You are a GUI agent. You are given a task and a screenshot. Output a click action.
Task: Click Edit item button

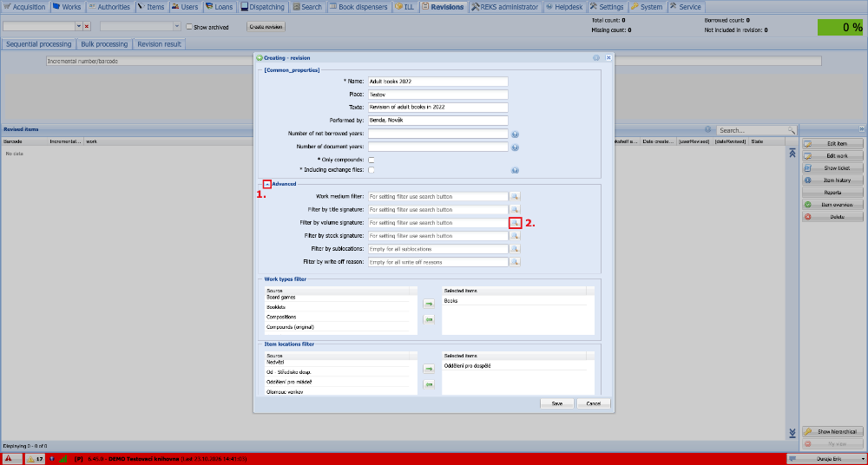point(832,143)
